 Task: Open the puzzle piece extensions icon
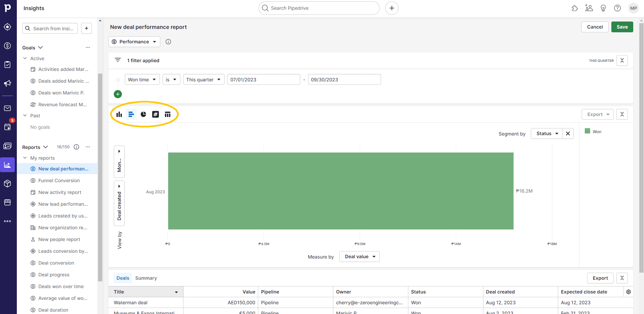(x=575, y=8)
